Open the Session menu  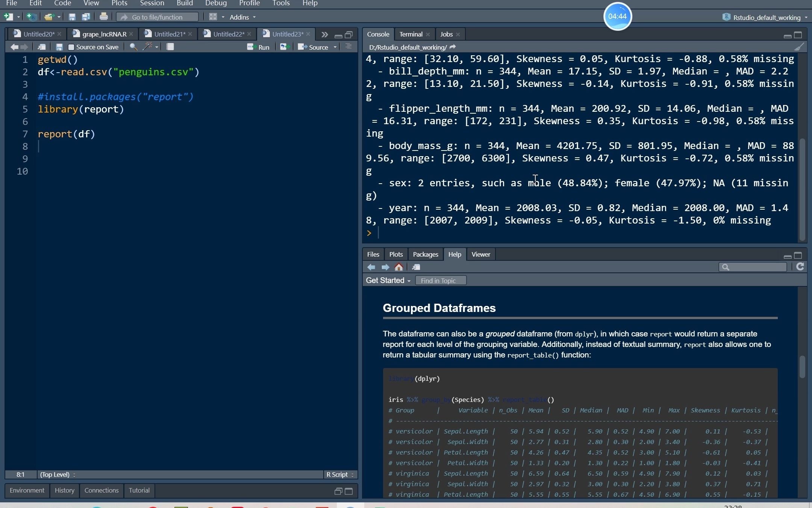pyautogui.click(x=152, y=3)
